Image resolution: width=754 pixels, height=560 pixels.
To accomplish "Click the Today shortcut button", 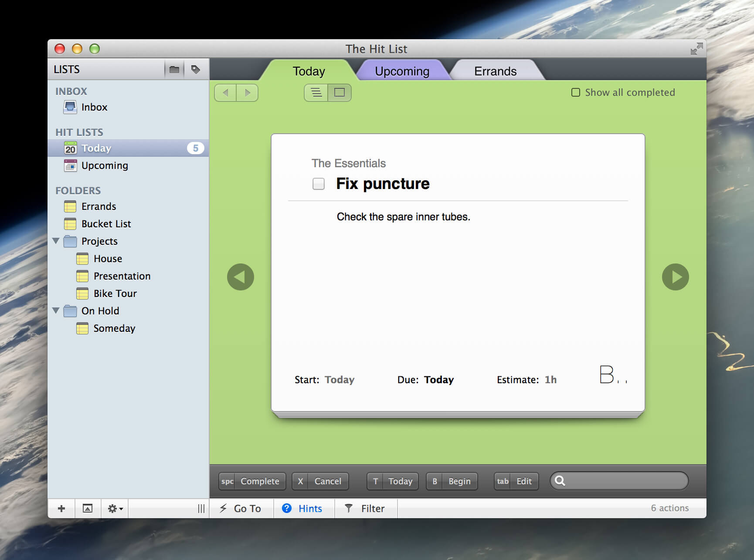I will [393, 481].
